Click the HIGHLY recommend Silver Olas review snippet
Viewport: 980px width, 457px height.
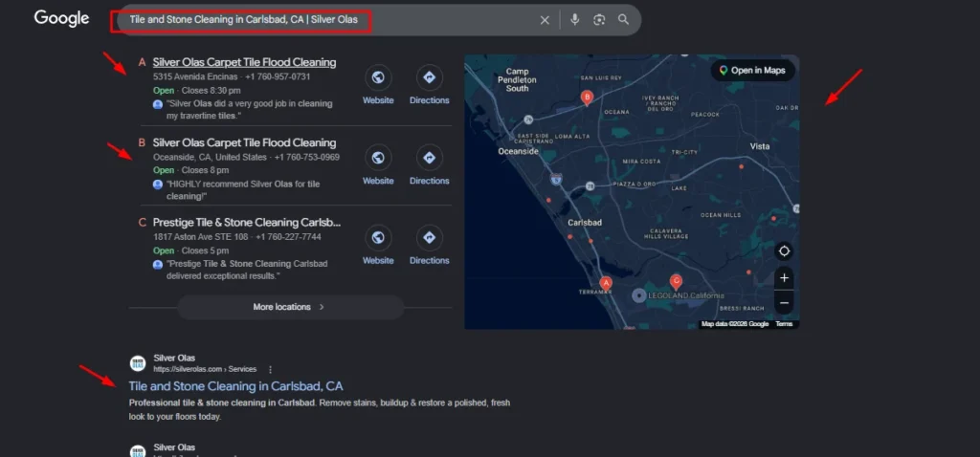tap(243, 190)
